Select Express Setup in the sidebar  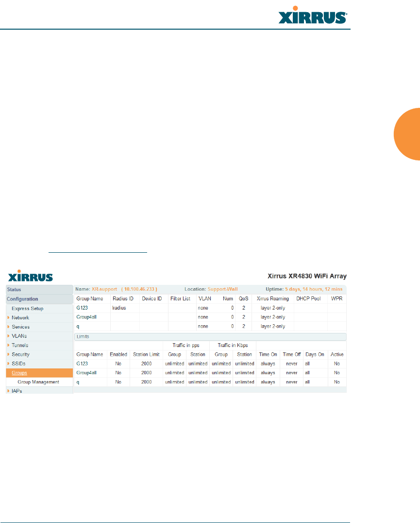click(x=28, y=309)
